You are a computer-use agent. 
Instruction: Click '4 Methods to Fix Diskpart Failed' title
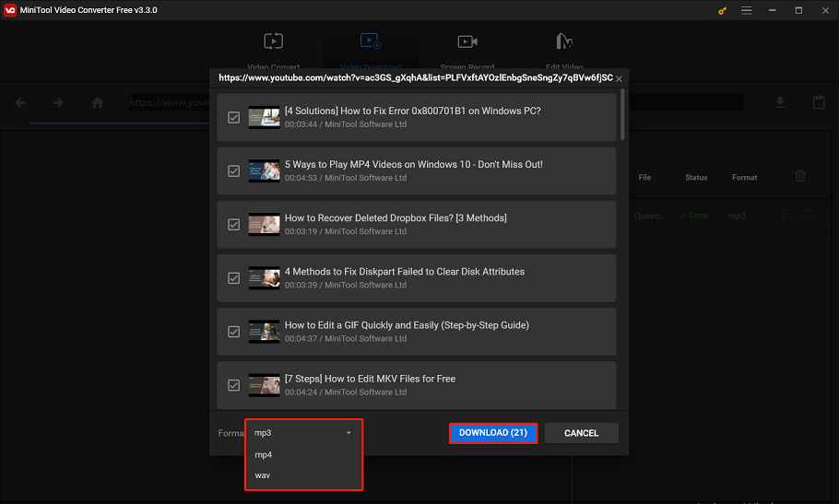tap(405, 272)
